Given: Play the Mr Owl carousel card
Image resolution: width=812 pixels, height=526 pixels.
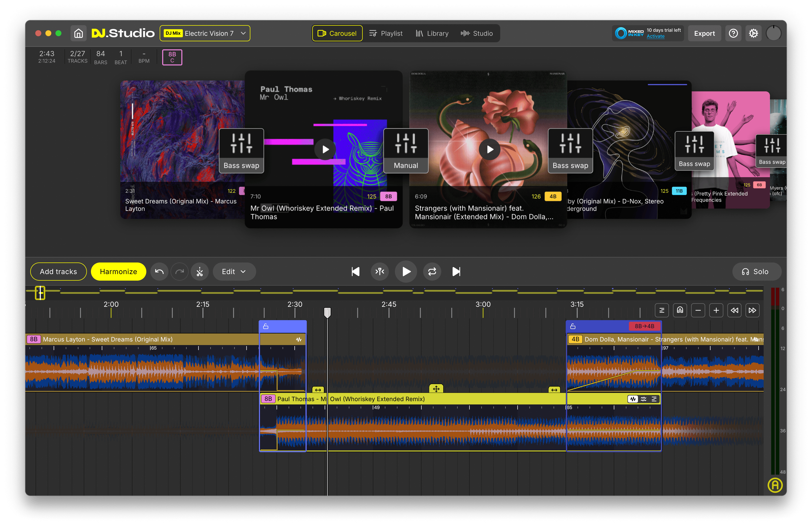Looking at the screenshot, I should [x=325, y=149].
